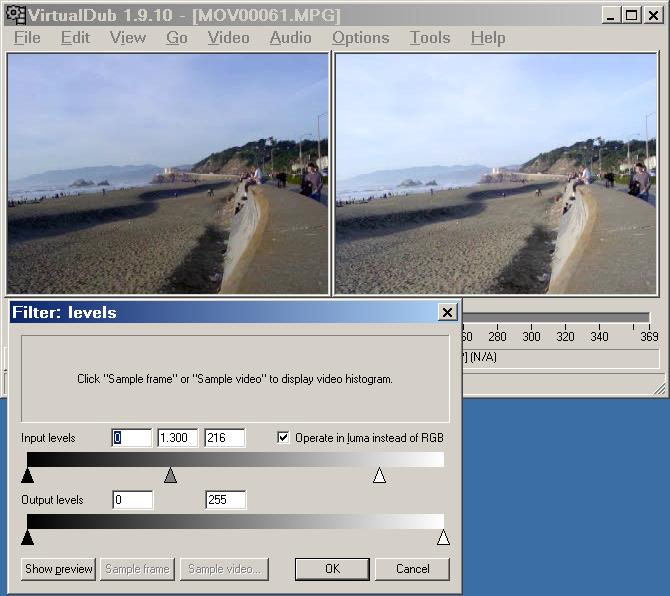
Task: Maximize the VirtualDub window
Action: [x=632, y=15]
